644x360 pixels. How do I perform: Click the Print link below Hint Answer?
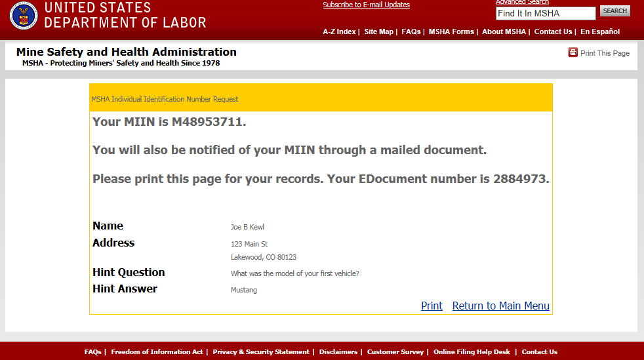[x=432, y=306]
